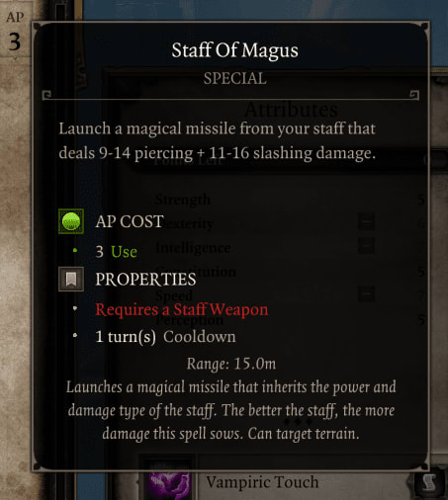Click the 1 turn(s) Cooldown property
The height and width of the screenshot is (500, 448).
tap(165, 337)
